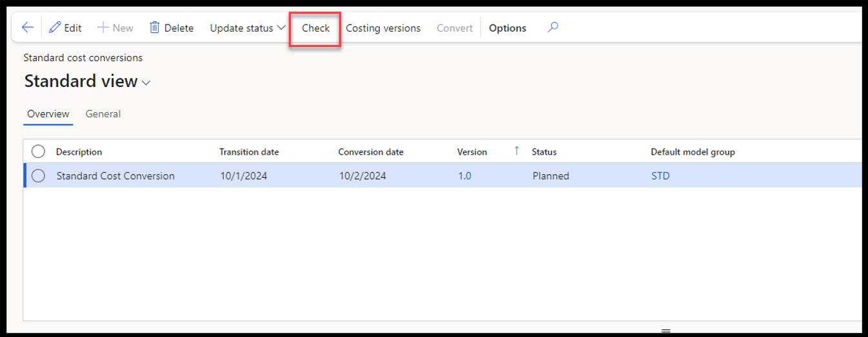Screen dimensions: 868x337
Task: Open Costing versions
Action: pos(383,28)
